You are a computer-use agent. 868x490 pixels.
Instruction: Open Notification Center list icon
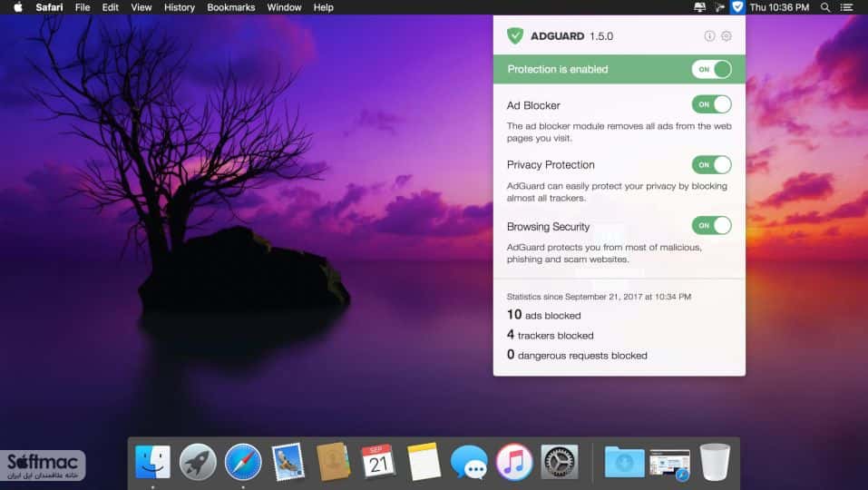pos(846,7)
